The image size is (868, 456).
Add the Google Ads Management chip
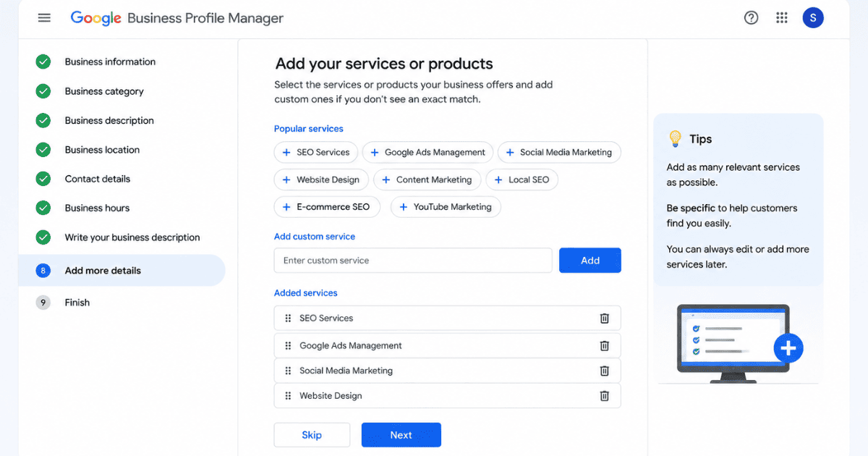tap(428, 153)
